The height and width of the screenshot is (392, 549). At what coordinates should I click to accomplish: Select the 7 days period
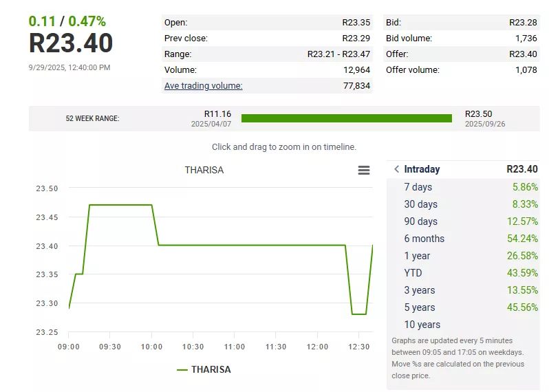click(463, 187)
